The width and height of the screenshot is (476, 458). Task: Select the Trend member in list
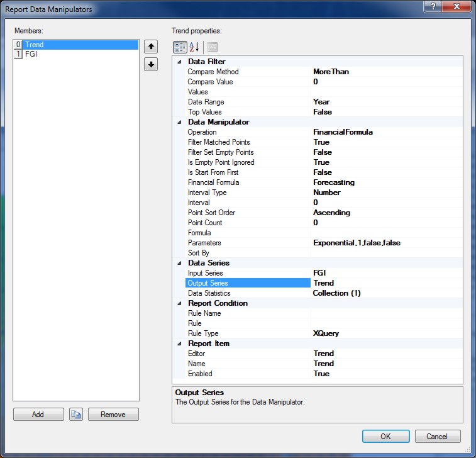[35, 45]
